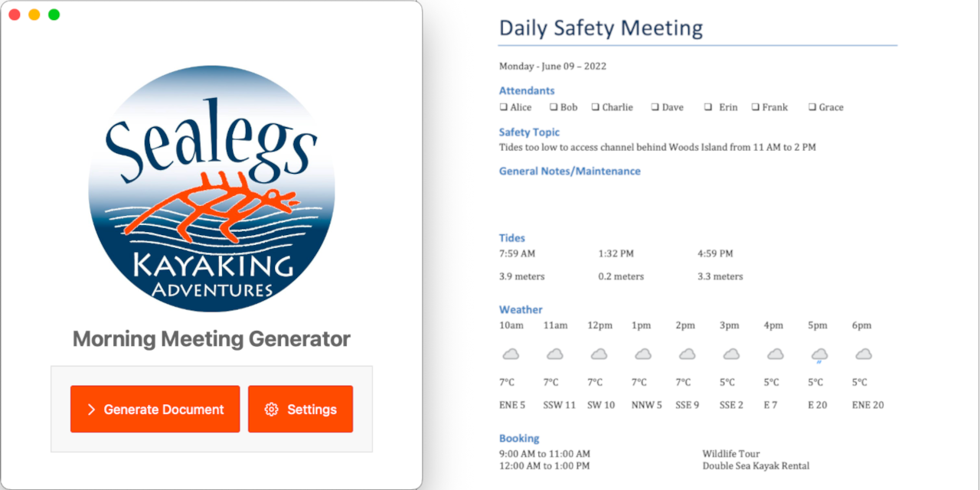Screen dimensions: 980x490
Task: Mark Grace as present
Action: pos(811,106)
